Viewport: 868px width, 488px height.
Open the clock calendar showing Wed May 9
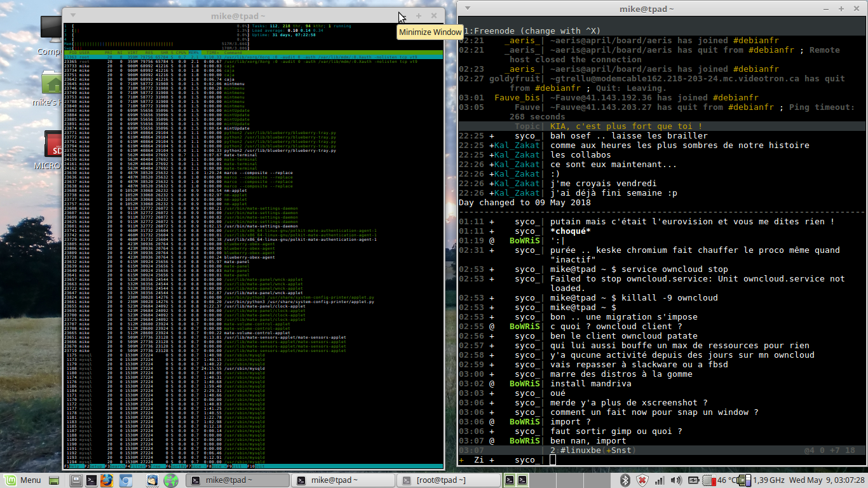827,480
